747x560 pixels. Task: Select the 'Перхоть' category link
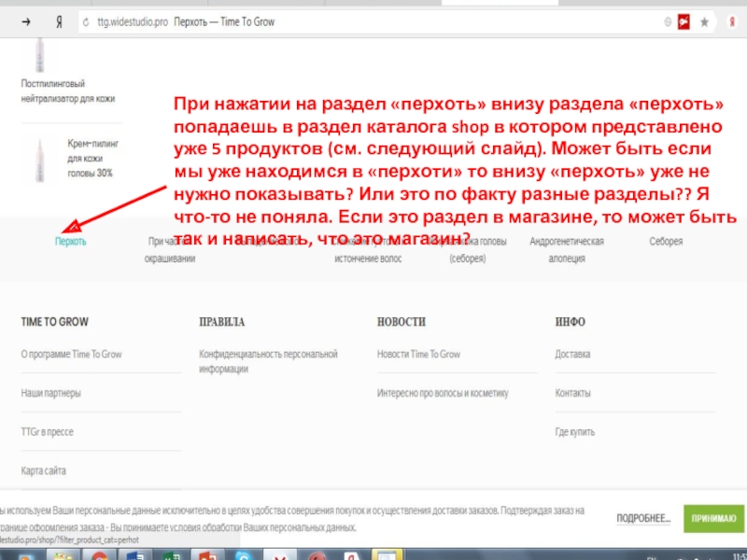[71, 242]
